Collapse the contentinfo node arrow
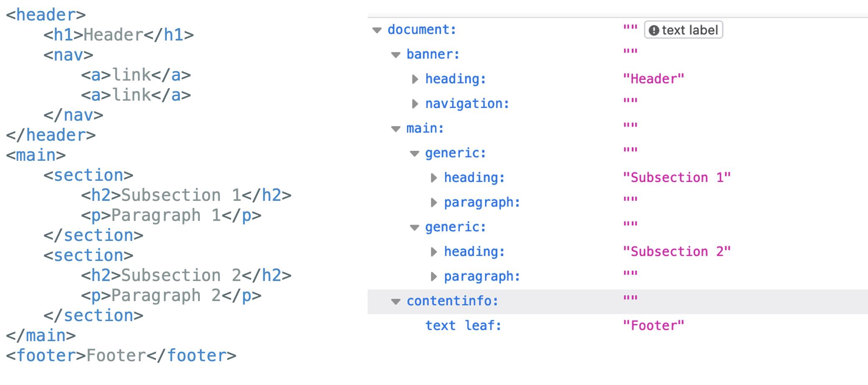868x385 pixels. [x=396, y=301]
